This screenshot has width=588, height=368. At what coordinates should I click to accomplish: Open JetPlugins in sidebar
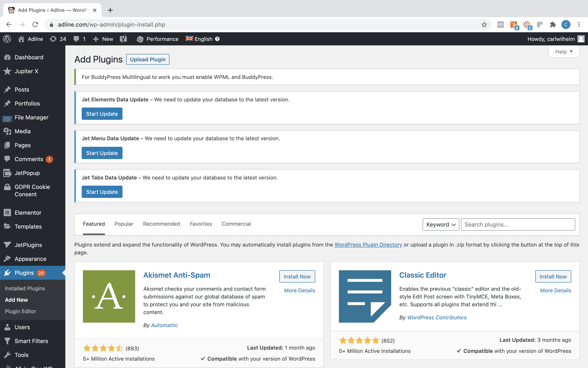click(x=32, y=245)
